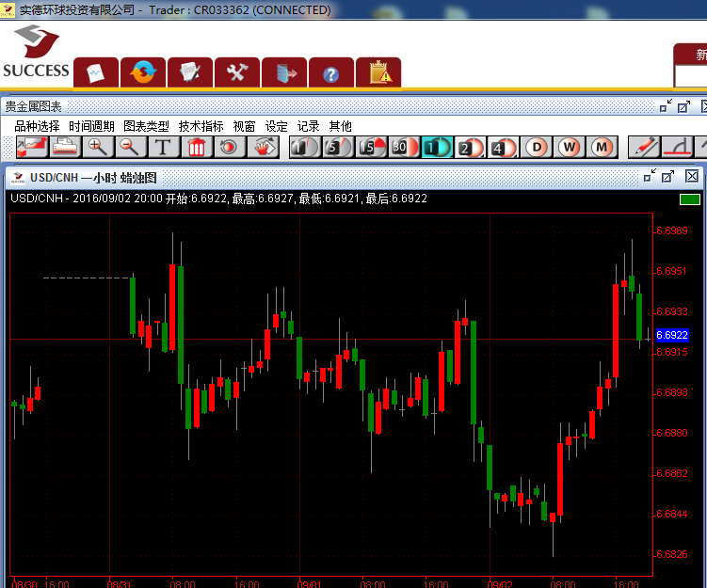
Task: Click the zoom in magnifier icon
Action: (x=98, y=147)
